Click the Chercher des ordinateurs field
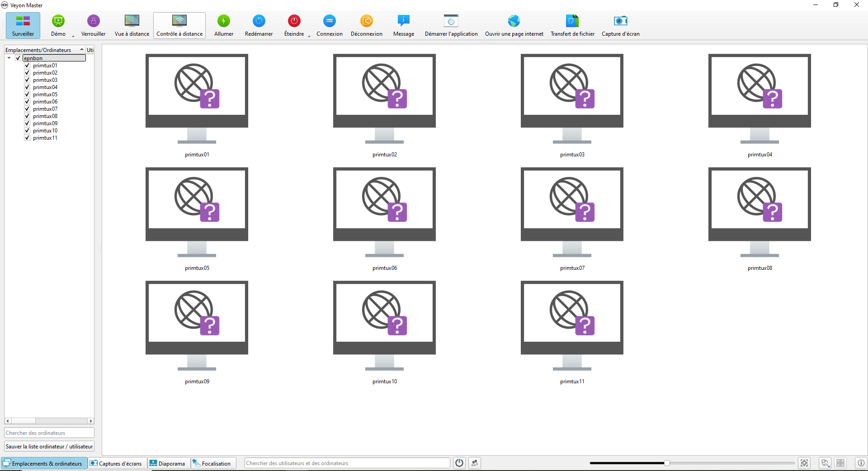This screenshot has width=868, height=471. point(49,433)
